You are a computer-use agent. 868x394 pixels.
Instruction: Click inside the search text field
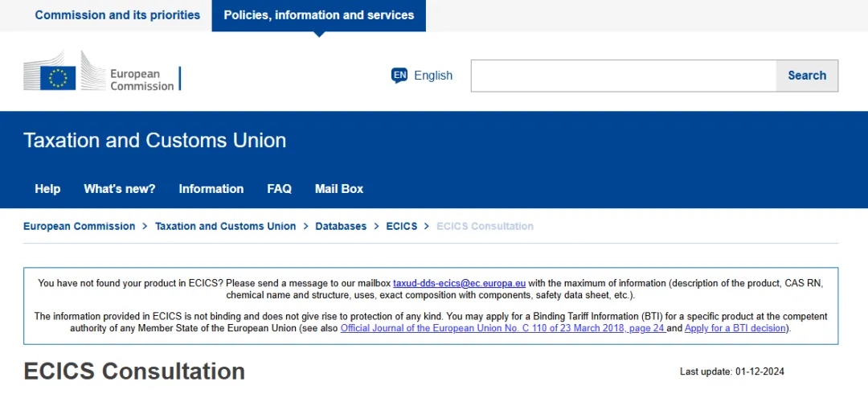tap(623, 76)
